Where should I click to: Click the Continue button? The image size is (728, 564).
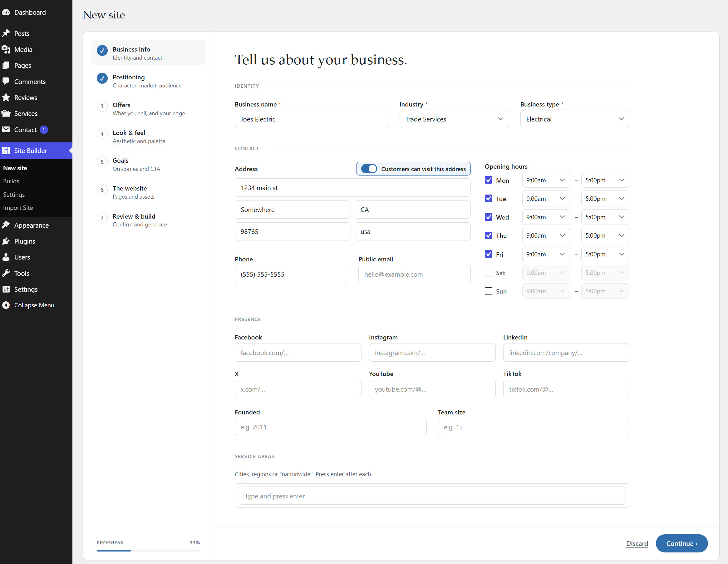[681, 543]
